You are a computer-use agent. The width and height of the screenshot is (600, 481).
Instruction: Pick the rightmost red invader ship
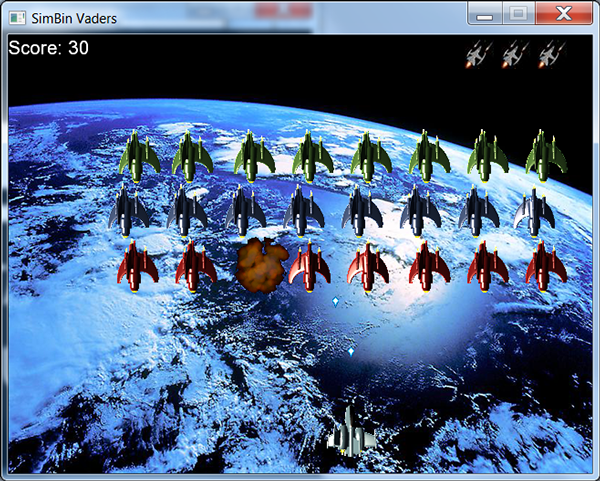point(546,267)
